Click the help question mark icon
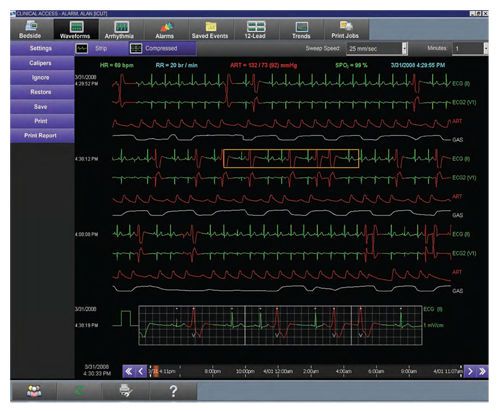The height and width of the screenshot is (411, 500). point(173,391)
